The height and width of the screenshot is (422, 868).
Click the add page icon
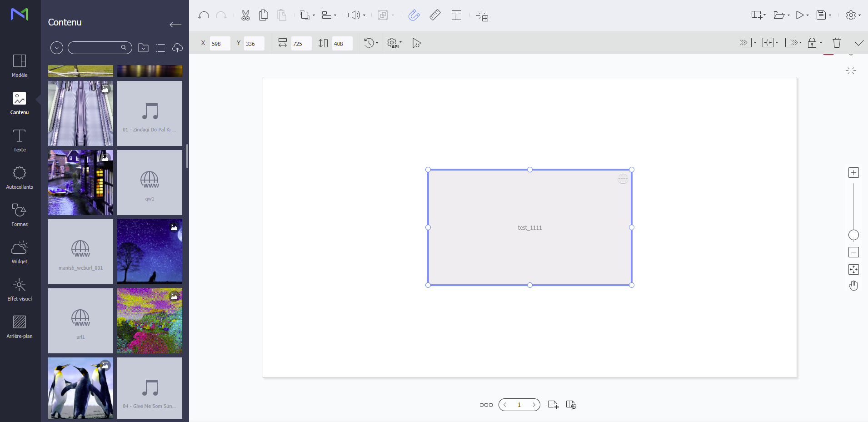point(553,405)
